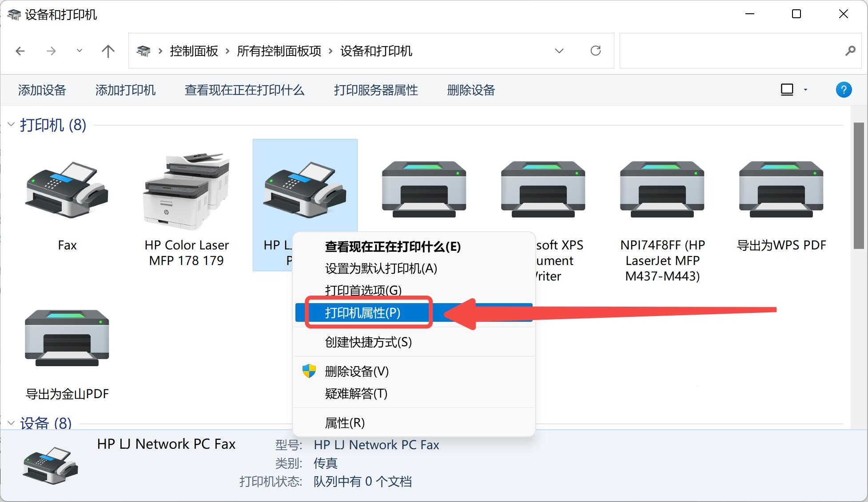
Task: Click the 添加打印机 toolbar button
Action: (x=125, y=90)
